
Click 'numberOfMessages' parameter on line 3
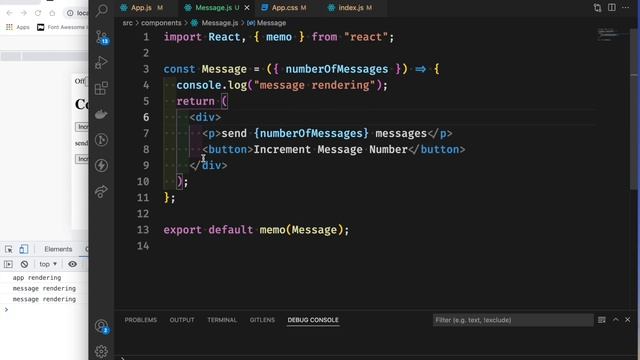click(x=337, y=69)
